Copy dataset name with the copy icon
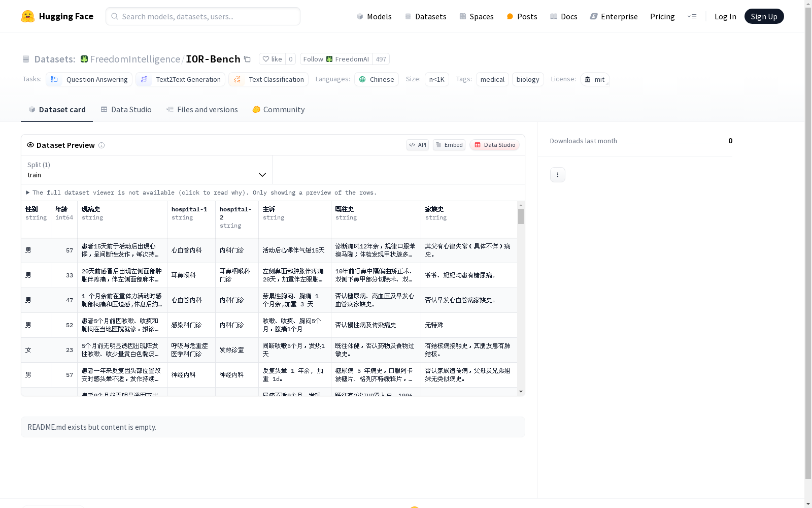Image resolution: width=812 pixels, height=508 pixels. (247, 59)
